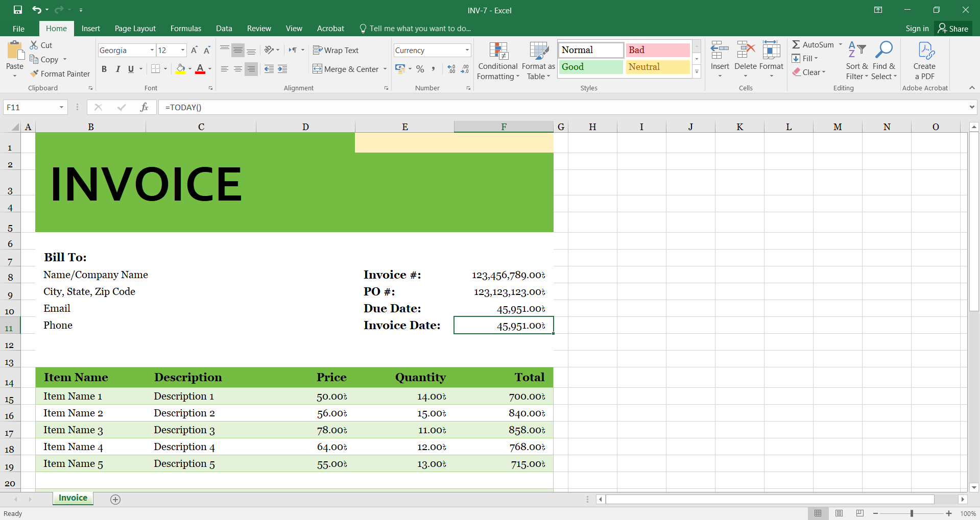
Task: Open Conditional Formatting menu
Action: (x=498, y=61)
